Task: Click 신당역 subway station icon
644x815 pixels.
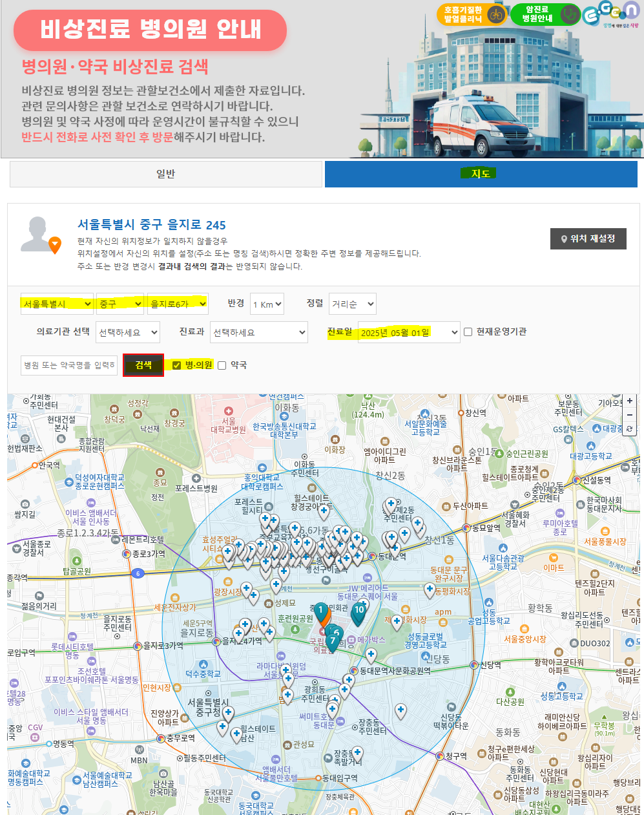Action: pos(474,665)
